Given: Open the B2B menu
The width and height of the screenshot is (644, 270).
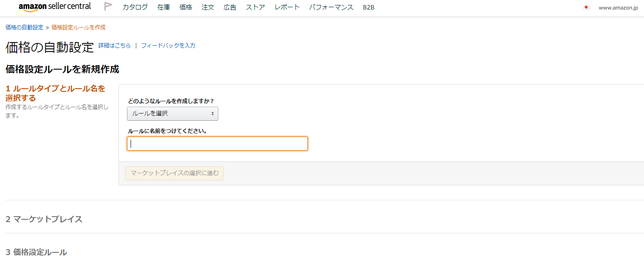Looking at the screenshot, I should tap(369, 7).
